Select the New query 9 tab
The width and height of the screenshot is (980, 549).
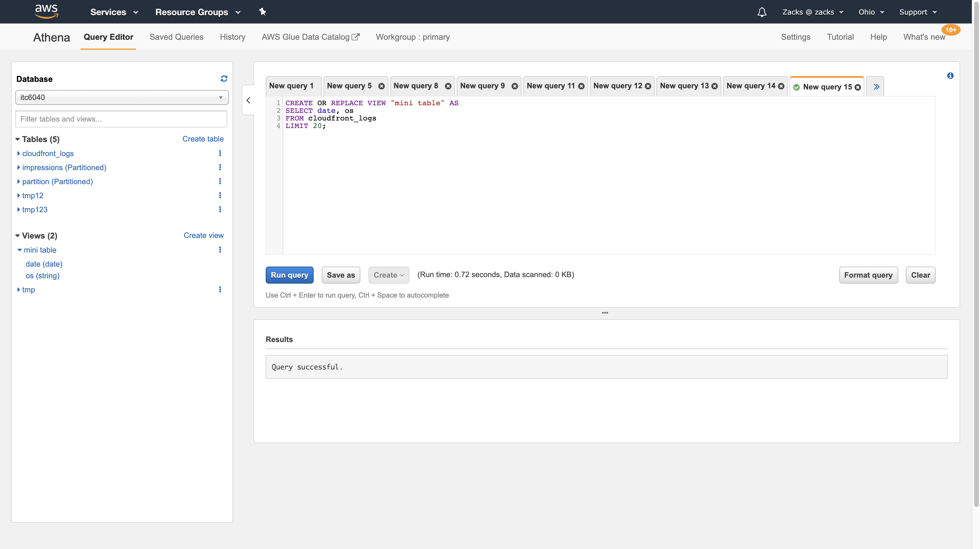[482, 86]
